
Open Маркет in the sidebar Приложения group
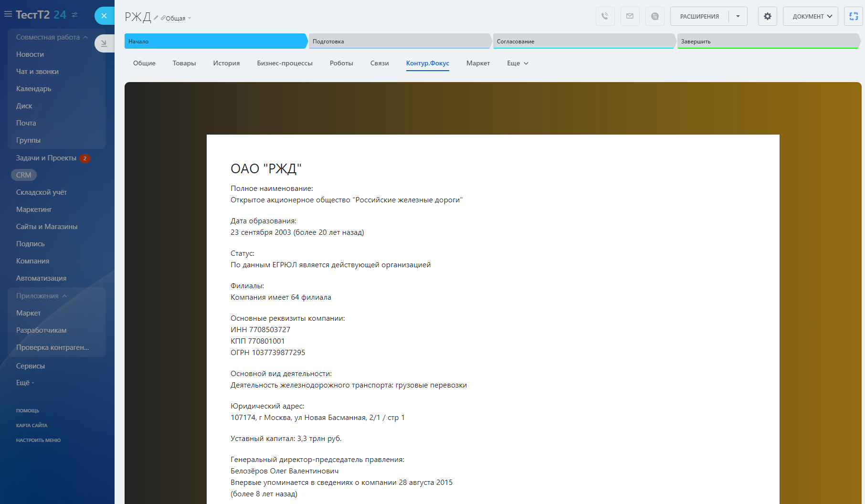coord(29,313)
